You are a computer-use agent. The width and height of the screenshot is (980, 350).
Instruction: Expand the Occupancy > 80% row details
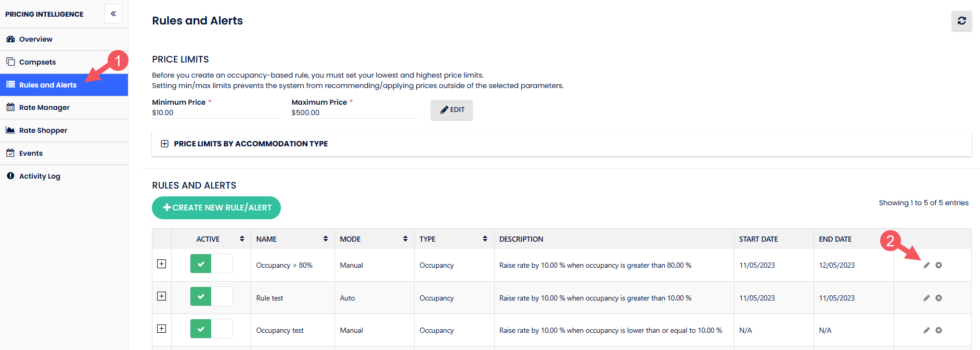pyautogui.click(x=162, y=264)
